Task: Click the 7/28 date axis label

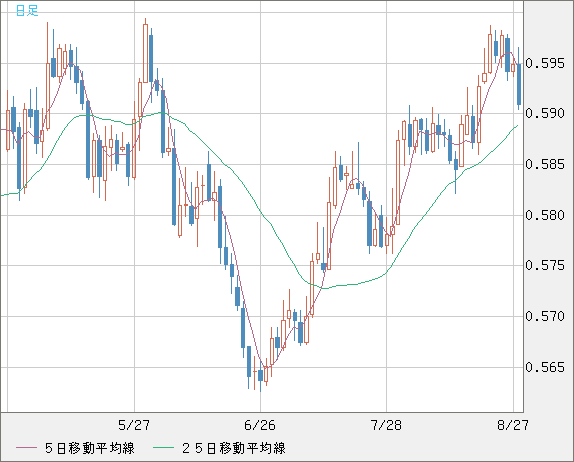Action: 386,425
